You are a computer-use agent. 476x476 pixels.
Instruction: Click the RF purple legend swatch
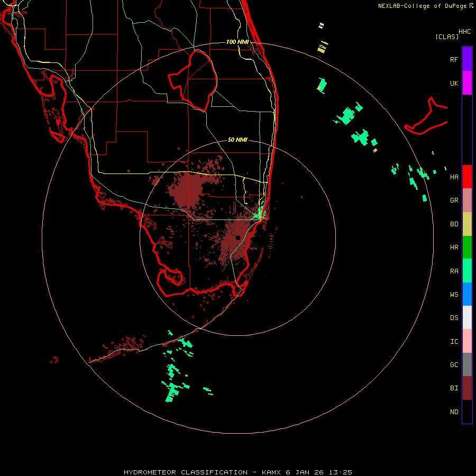467,59
